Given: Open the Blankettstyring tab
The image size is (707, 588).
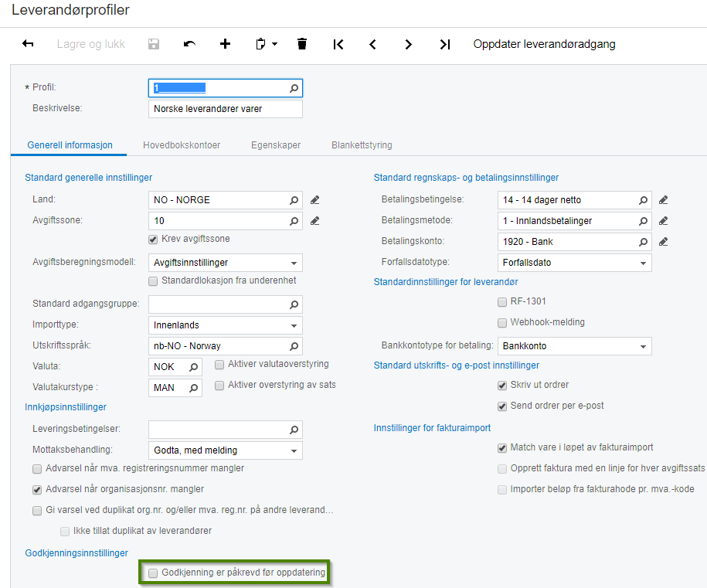Looking at the screenshot, I should 362,144.
